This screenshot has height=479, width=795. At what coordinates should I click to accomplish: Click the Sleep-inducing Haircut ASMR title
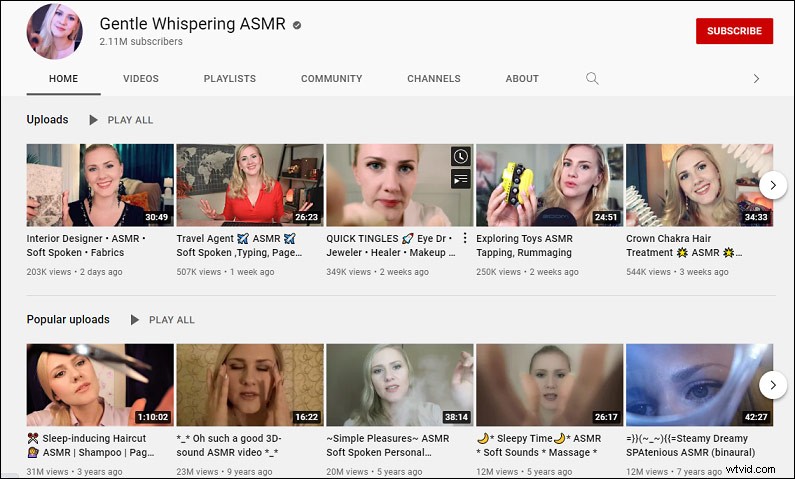[x=90, y=446]
